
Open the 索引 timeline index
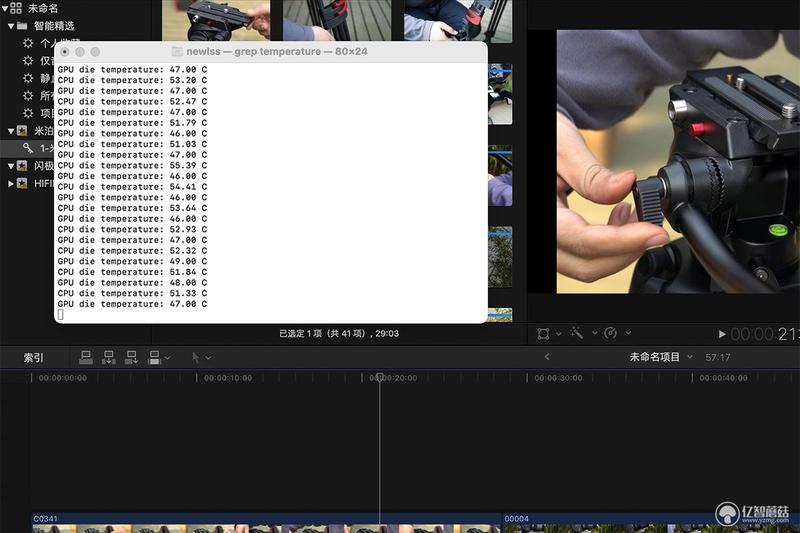tap(33, 358)
